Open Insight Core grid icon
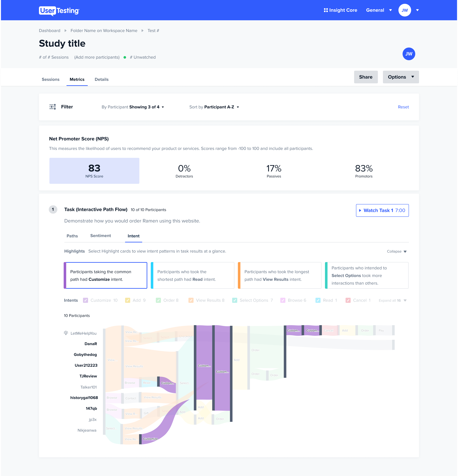 click(326, 10)
